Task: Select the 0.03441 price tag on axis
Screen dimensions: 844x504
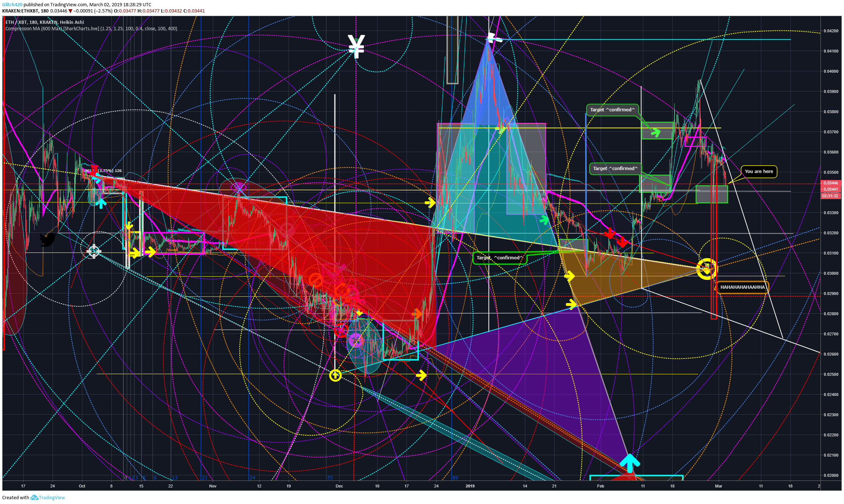Action: click(830, 189)
